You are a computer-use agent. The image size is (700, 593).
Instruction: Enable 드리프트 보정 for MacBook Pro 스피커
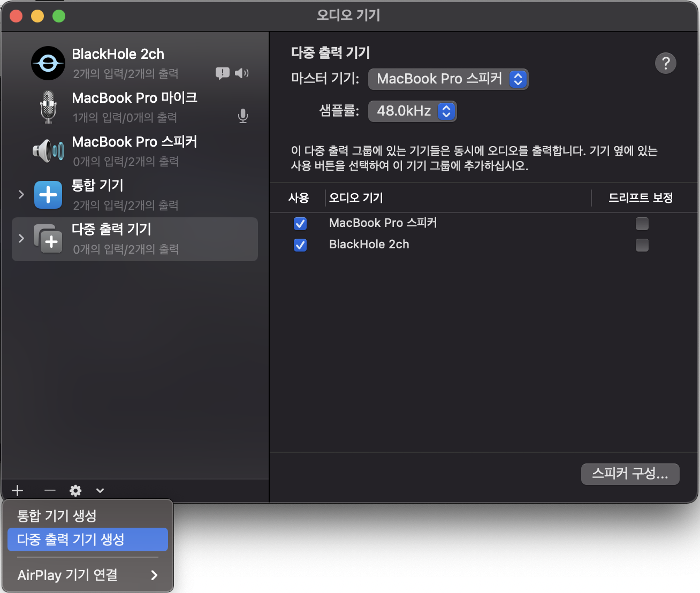(642, 223)
